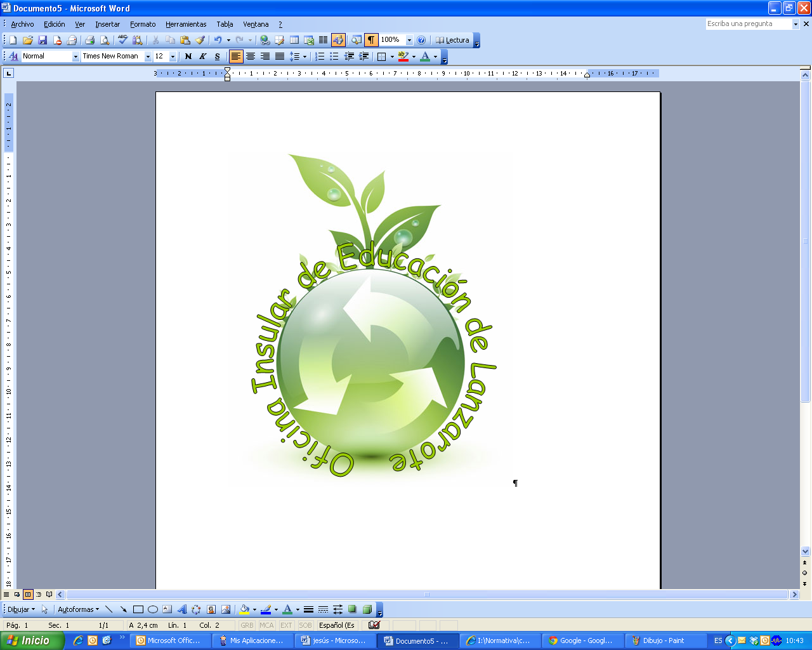812x650 pixels.
Task: Print the document with the printer icon
Action: pyautogui.click(x=89, y=40)
